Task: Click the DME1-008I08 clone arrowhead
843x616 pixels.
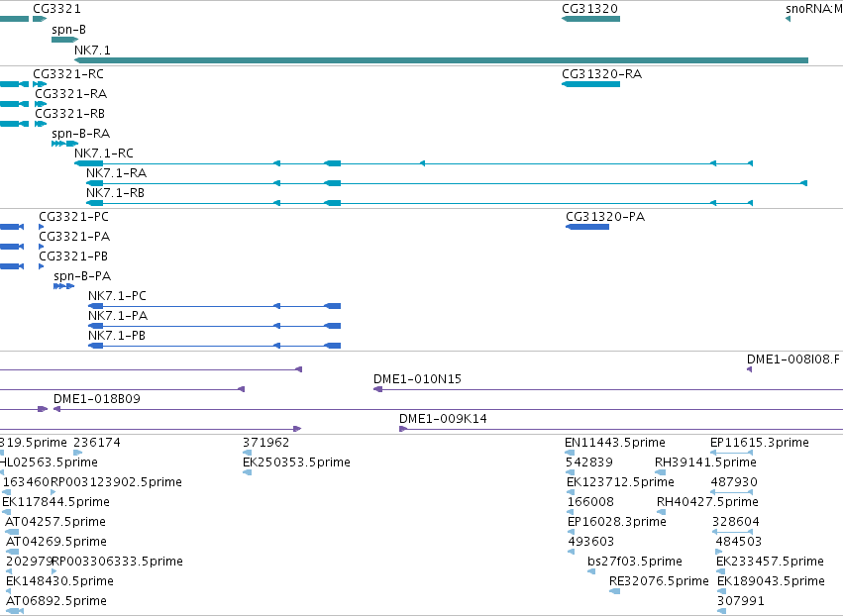Action: pyautogui.click(x=749, y=369)
